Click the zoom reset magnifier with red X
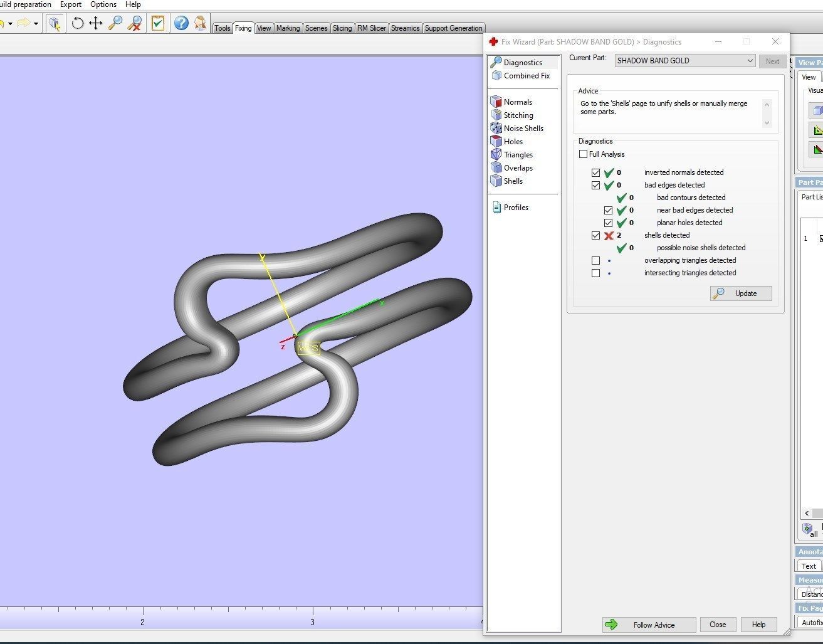 [134, 24]
